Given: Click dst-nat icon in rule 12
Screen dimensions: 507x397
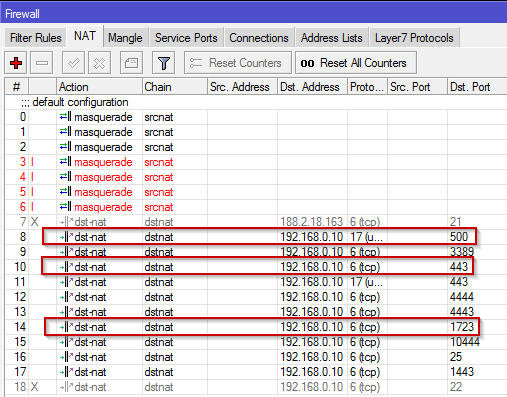Looking at the screenshot, I should (66, 297).
